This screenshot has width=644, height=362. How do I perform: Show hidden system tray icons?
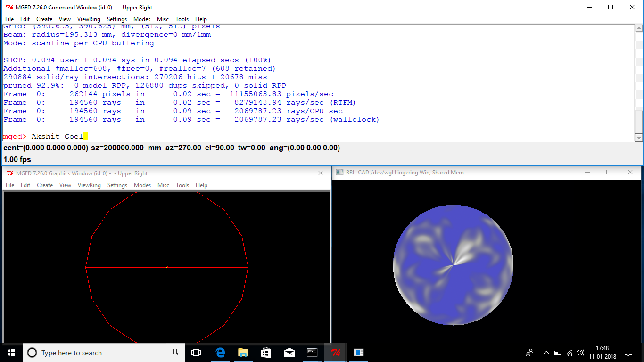[x=546, y=353]
